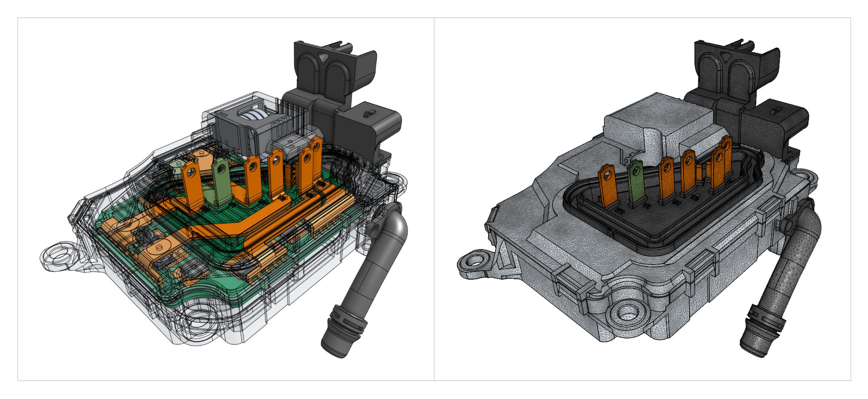Click the transparent CAD model image on left

pyautogui.click(x=226, y=199)
